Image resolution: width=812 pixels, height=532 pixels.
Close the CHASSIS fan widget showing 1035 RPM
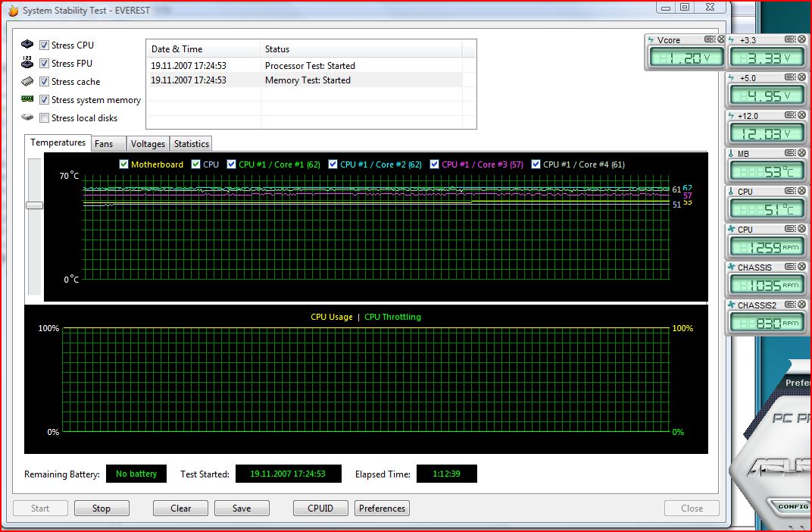[x=801, y=267]
